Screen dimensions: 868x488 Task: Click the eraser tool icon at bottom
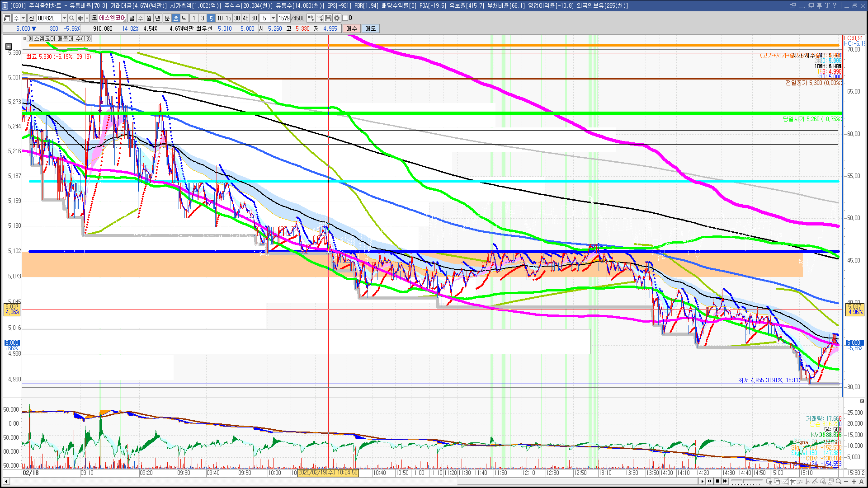[x=823, y=481]
